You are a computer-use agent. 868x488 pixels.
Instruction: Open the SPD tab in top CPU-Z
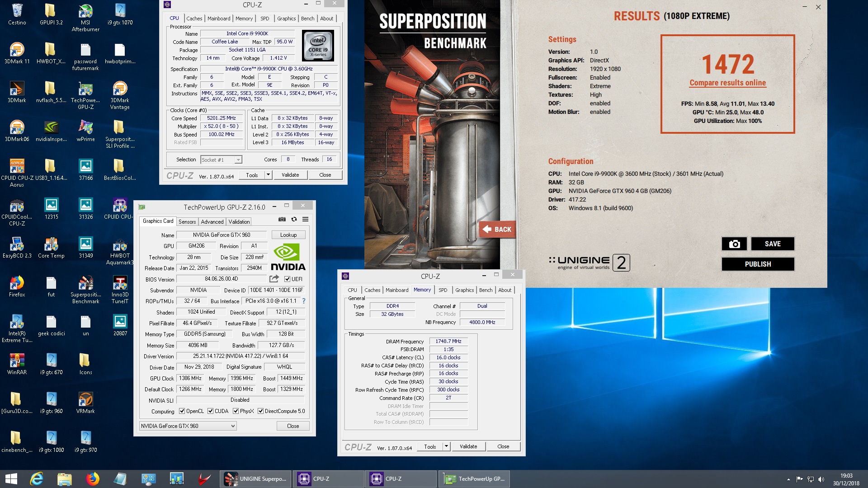click(x=265, y=19)
